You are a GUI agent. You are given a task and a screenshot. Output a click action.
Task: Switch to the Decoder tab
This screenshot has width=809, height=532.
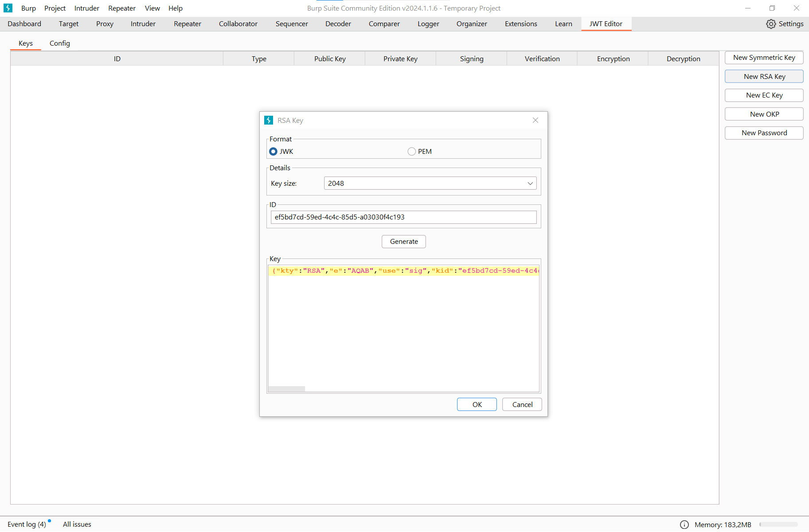coord(338,24)
